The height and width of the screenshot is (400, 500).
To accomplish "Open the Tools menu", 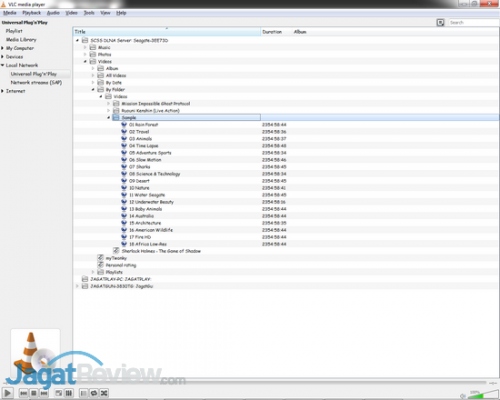I will tap(89, 13).
